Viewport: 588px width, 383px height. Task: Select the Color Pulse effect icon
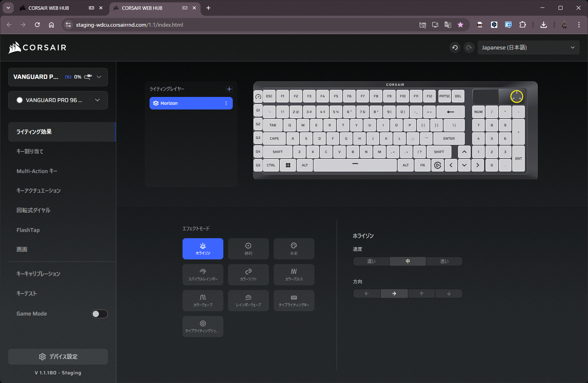(294, 272)
